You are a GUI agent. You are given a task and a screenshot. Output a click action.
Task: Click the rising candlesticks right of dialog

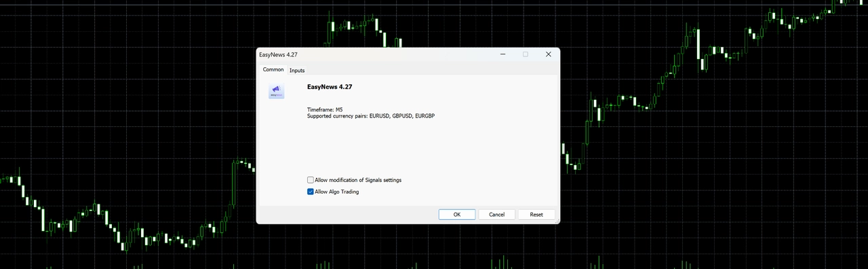point(712,82)
